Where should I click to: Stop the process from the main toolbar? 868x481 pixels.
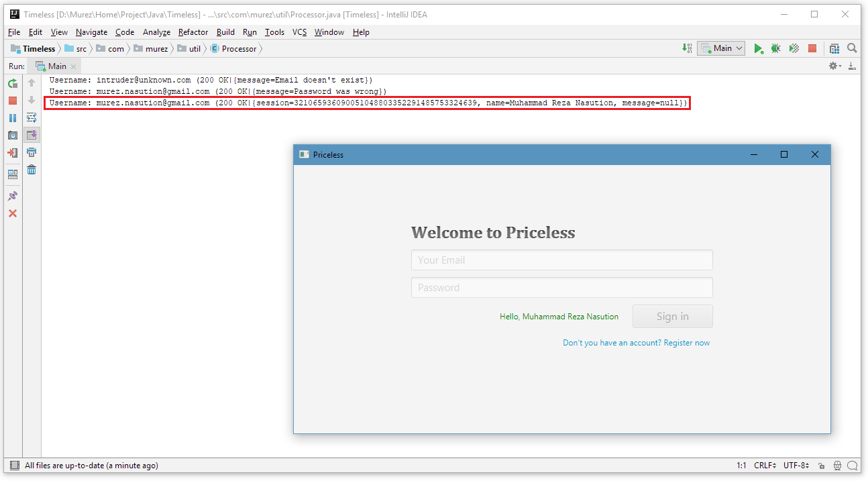(812, 48)
